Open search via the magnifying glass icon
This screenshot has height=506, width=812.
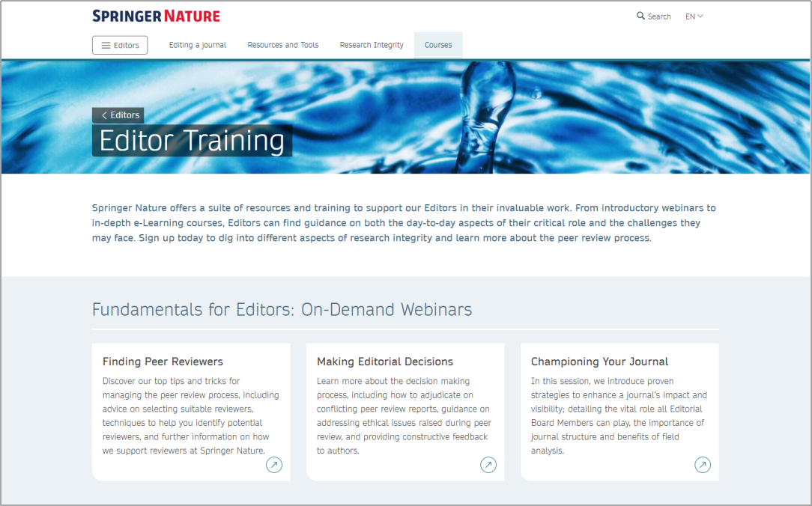coord(640,16)
